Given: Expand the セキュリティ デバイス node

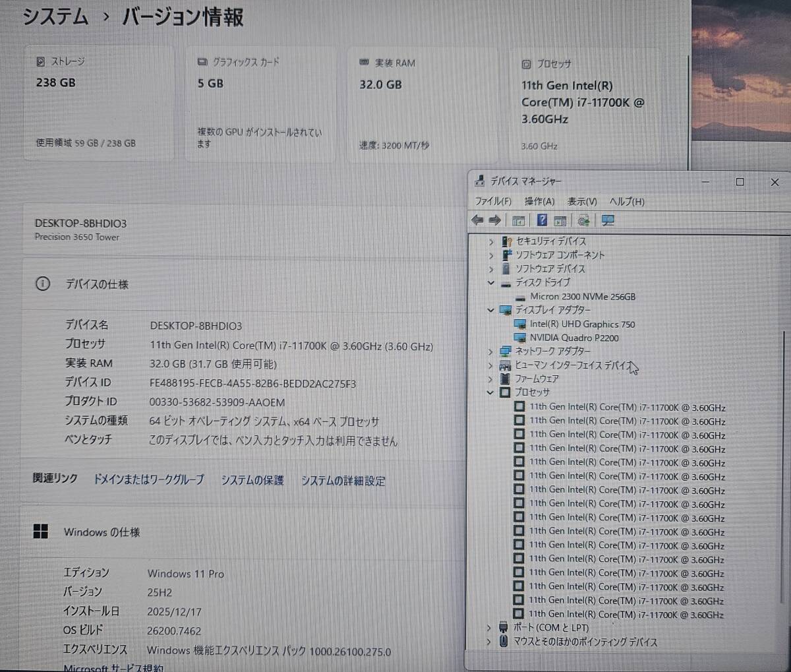Looking at the screenshot, I should click(x=491, y=242).
